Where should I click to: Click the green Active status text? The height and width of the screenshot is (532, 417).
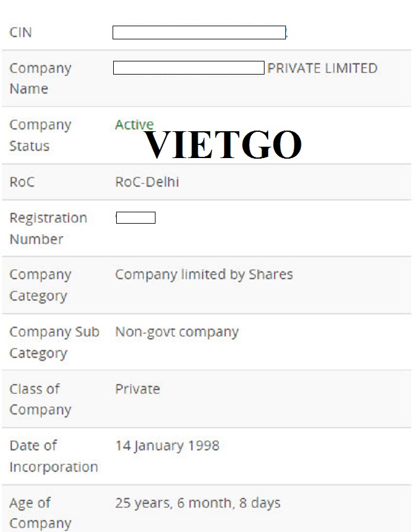[x=135, y=125]
